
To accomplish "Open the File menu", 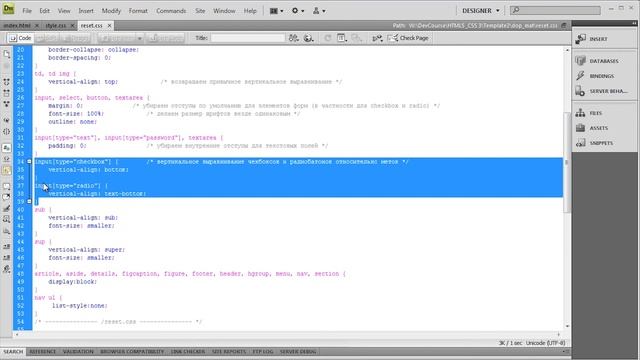I will click(27, 11).
